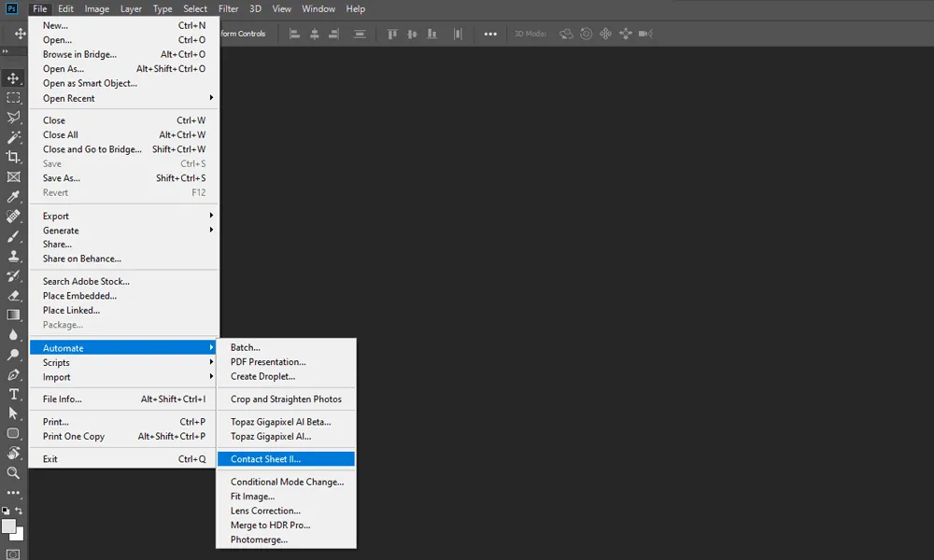Select the Rectangular Marquee tool
This screenshot has height=560, width=934.
pos(13,98)
